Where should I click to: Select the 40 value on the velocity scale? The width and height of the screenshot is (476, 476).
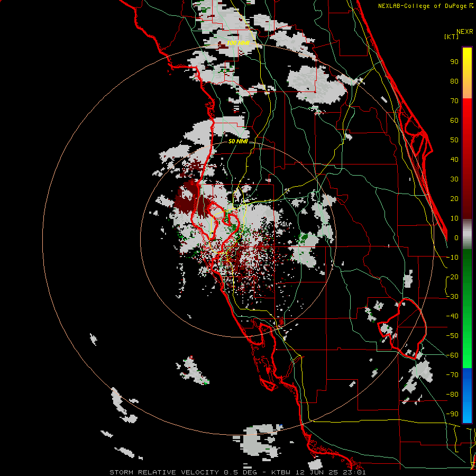point(454,159)
